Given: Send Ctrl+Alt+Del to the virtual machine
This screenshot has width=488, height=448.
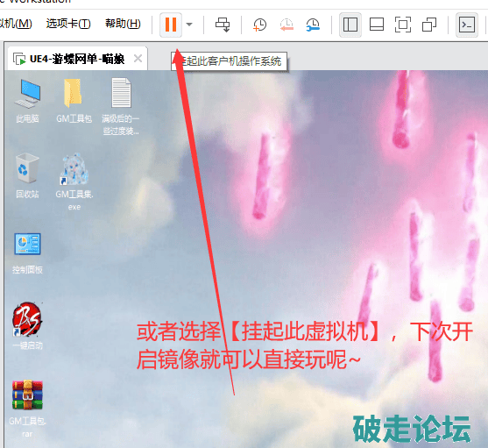Looking at the screenshot, I should [x=223, y=25].
